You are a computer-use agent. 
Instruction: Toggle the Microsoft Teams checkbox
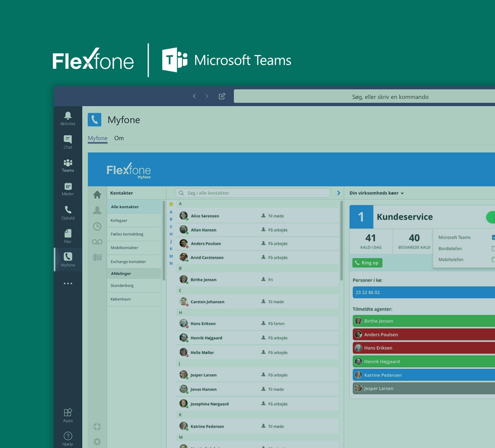pyautogui.click(x=493, y=237)
